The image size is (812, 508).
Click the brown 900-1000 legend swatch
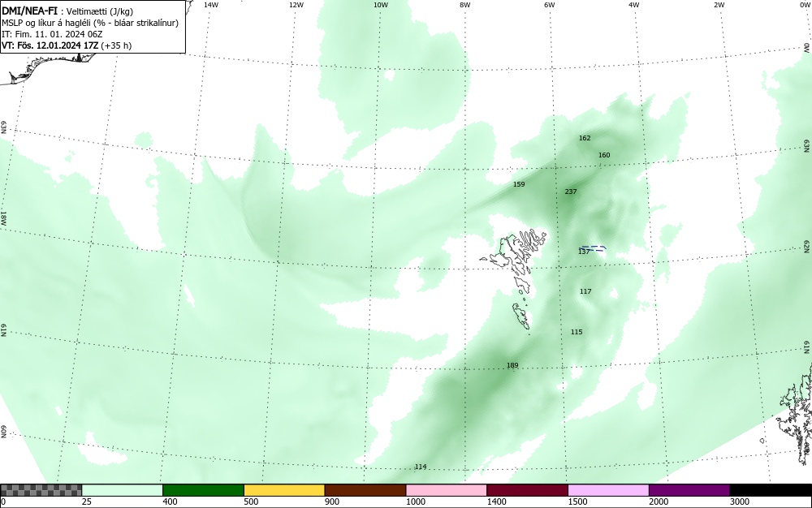(365, 490)
